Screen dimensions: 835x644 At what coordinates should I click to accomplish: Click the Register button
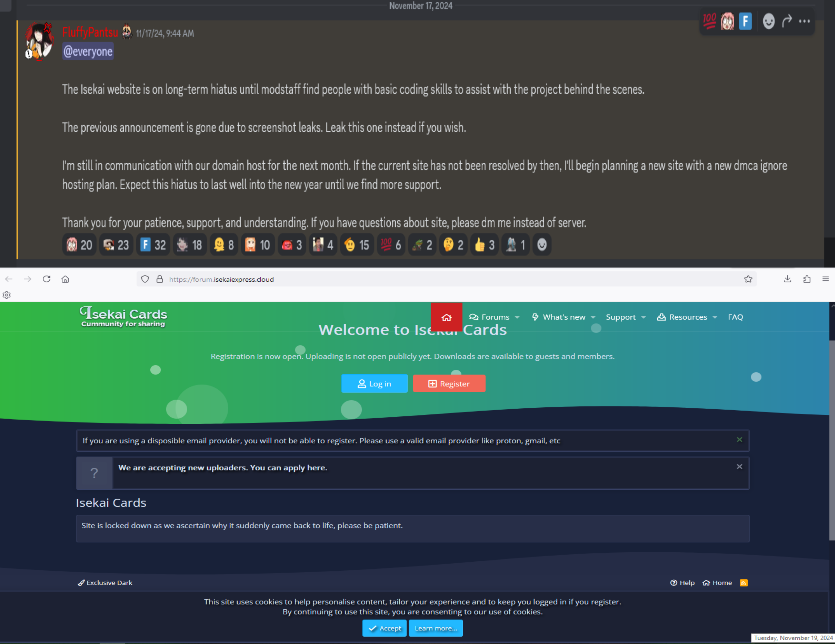tap(449, 384)
